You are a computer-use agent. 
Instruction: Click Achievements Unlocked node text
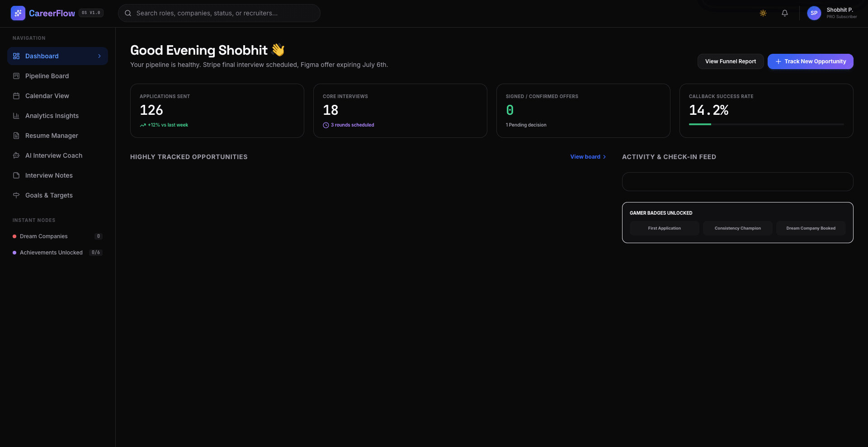(x=51, y=253)
